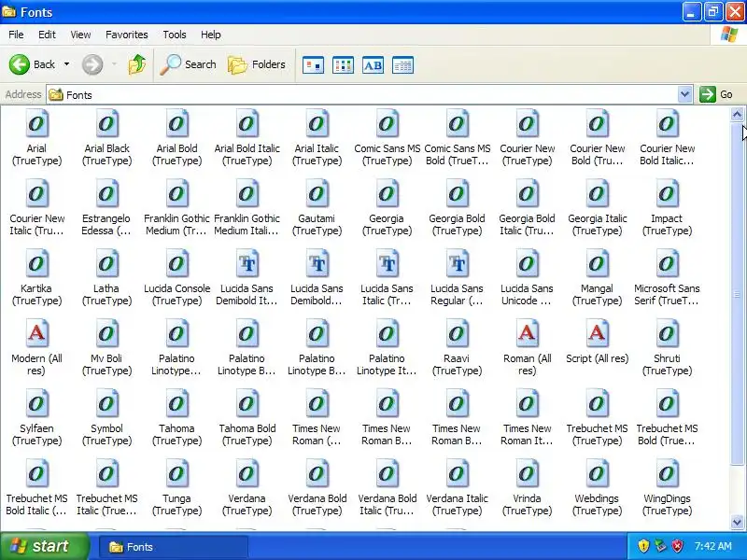Select Microsoft Sans Serif font icon

pyautogui.click(x=667, y=264)
